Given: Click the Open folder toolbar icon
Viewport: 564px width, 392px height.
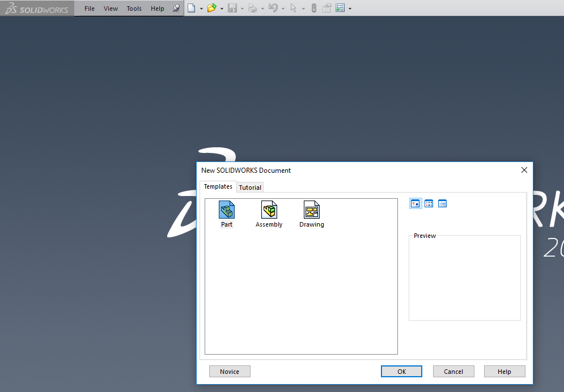Looking at the screenshot, I should coord(211,8).
